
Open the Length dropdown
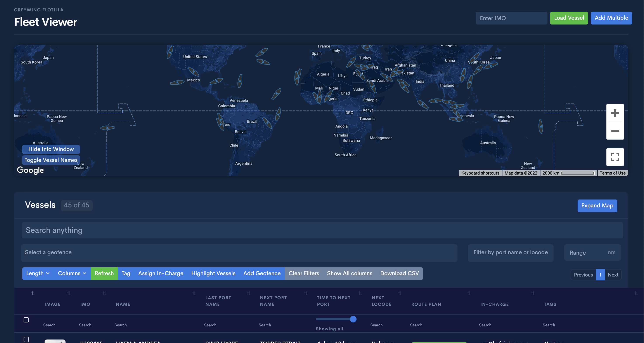(x=38, y=273)
